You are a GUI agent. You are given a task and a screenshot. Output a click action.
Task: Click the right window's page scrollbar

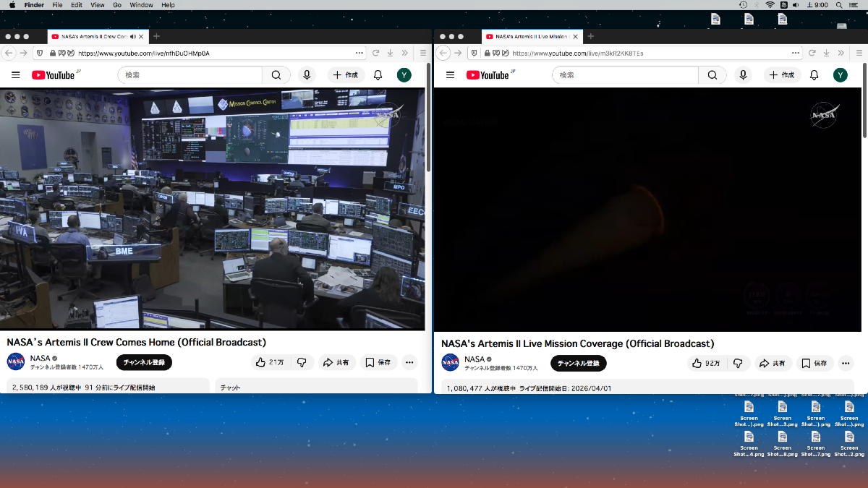864,98
